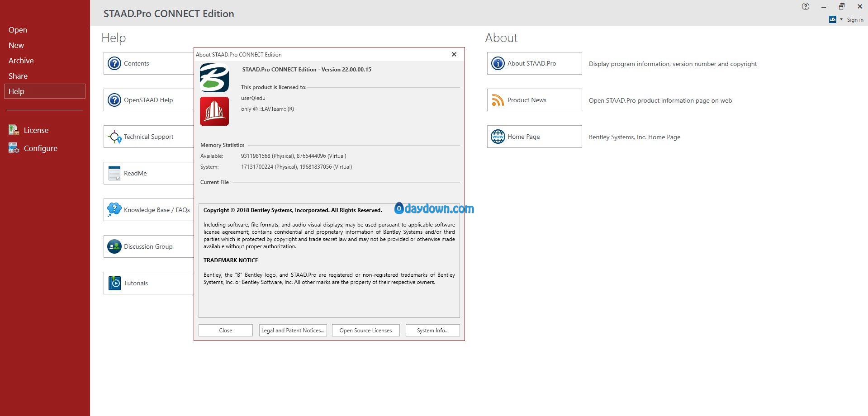Click the 'only @ ::LAVTeam:: (R)' license line

pyautogui.click(x=267, y=109)
